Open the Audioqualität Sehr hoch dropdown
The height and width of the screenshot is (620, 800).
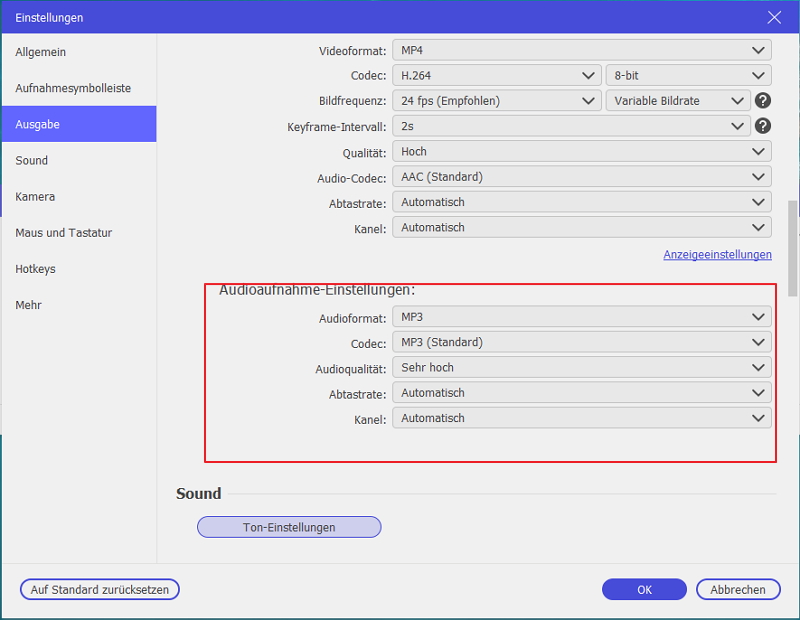point(581,368)
